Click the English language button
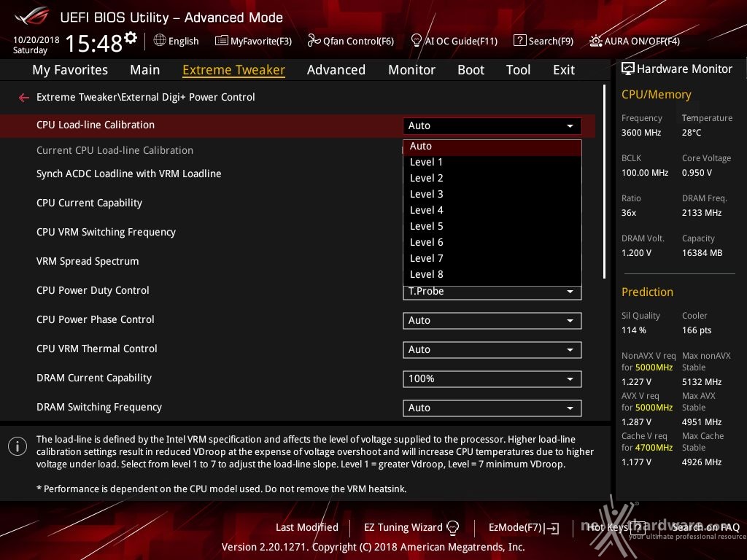 pos(177,41)
